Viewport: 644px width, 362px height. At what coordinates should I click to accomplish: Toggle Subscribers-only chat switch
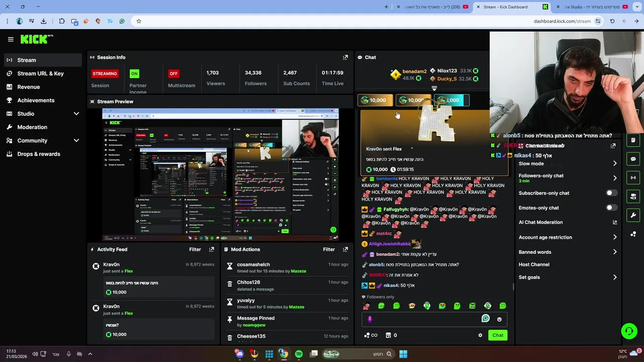[611, 193]
